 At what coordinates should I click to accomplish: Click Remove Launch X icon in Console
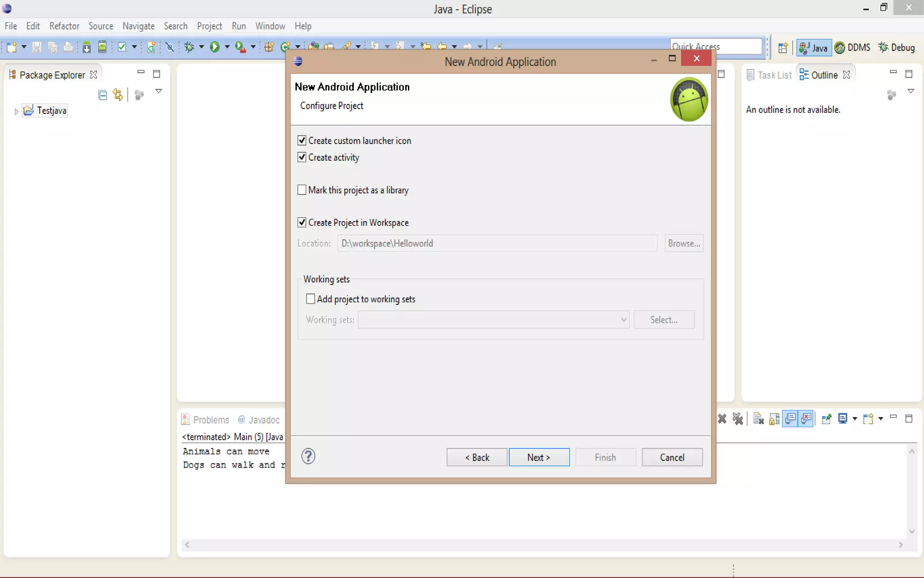point(722,419)
